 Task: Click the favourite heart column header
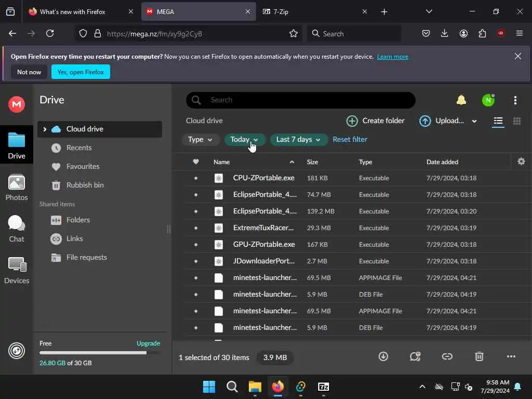[196, 162]
